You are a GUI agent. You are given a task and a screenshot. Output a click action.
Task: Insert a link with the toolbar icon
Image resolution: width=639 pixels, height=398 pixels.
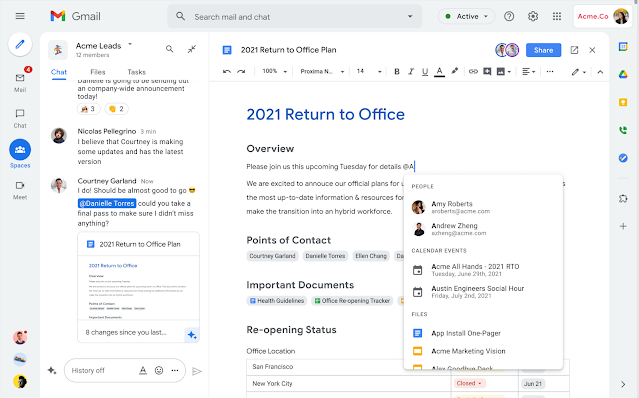point(473,72)
